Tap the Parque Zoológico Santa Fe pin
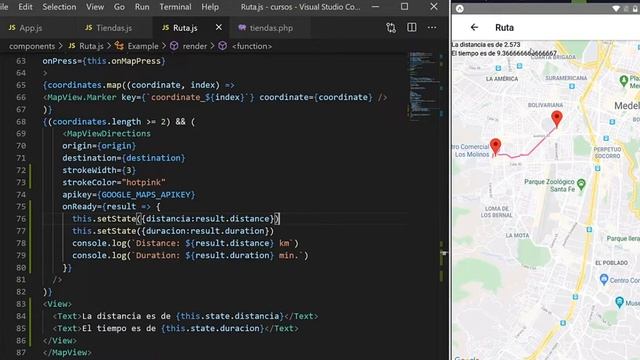The width and height of the screenshot is (640, 360). coord(581,184)
